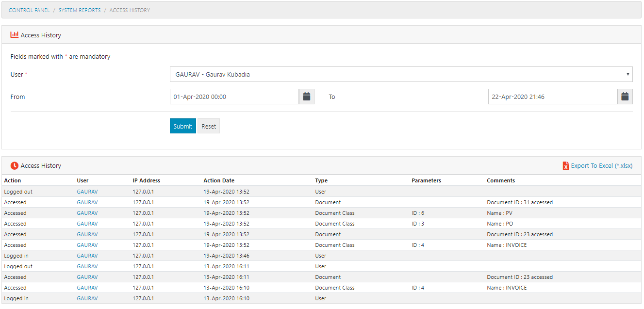This screenshot has width=644, height=309.
Task: Click GAURAV link in the last Logged in row
Action: (x=87, y=298)
